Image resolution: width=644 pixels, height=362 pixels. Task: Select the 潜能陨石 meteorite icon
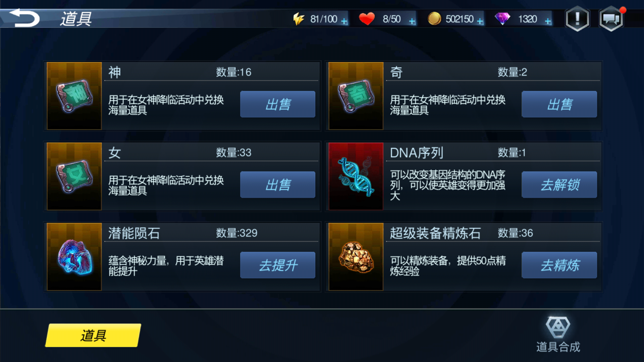point(74,257)
